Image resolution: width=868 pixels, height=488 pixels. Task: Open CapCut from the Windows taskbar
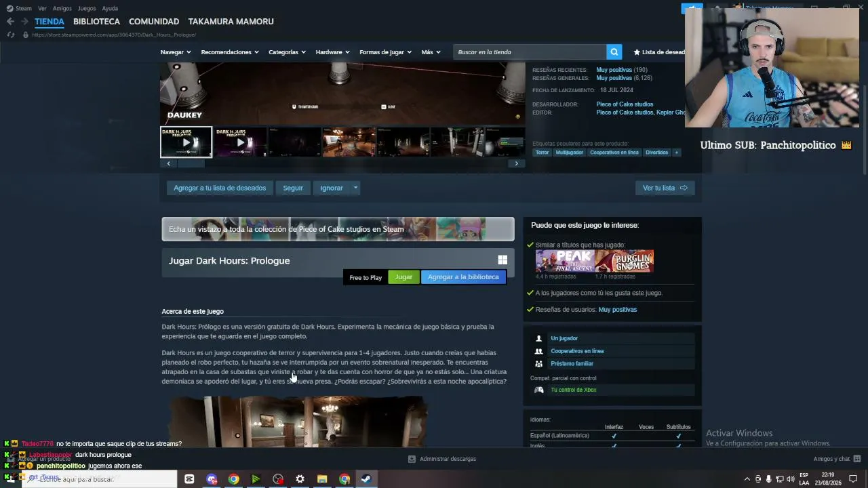point(189,479)
